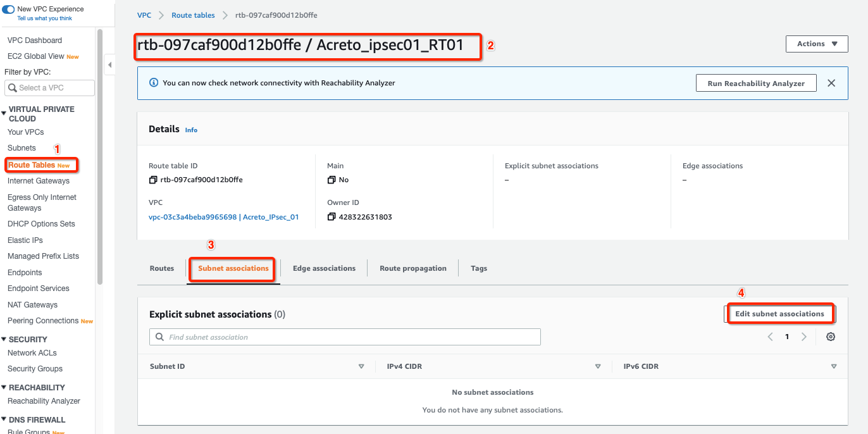Go to the previous page of subnet associations
Screen dimensions: 868x434
[771, 337]
